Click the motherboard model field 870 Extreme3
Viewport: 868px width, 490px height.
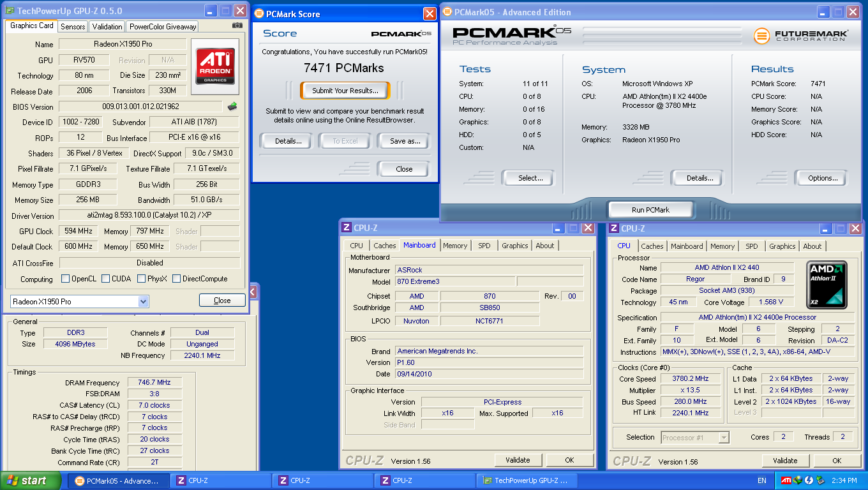coord(455,281)
